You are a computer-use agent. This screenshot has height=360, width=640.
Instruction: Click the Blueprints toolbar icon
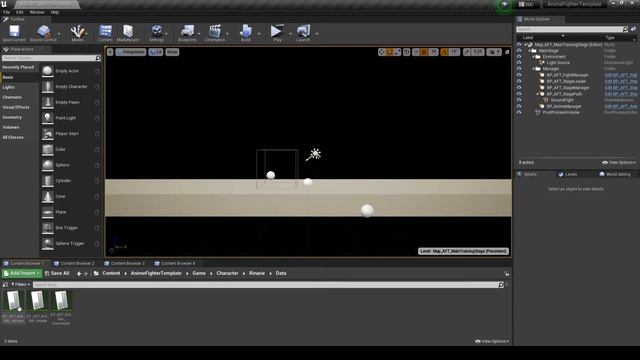coord(187,32)
